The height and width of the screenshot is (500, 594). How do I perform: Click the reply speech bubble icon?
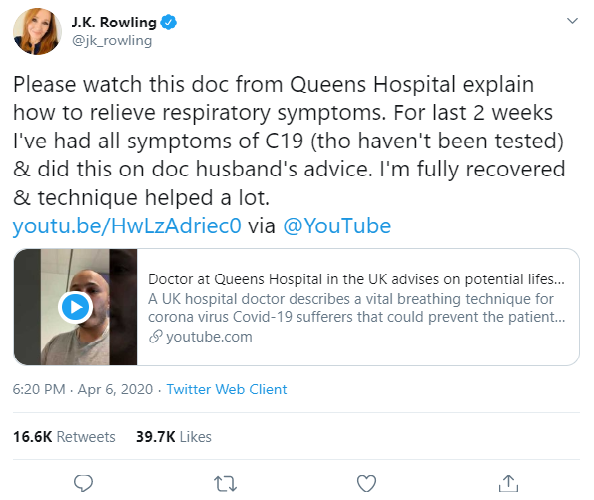(x=83, y=483)
